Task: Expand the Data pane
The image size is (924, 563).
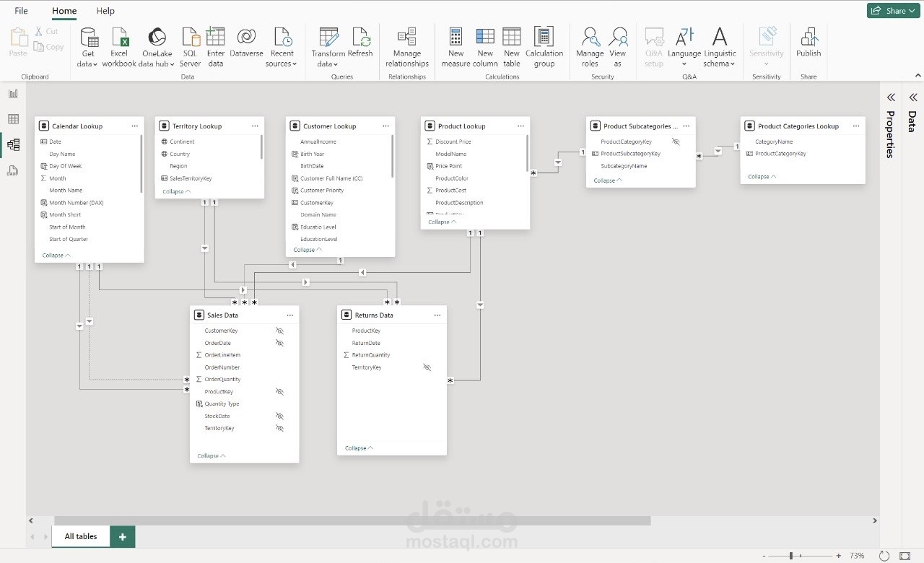Action: (912, 97)
